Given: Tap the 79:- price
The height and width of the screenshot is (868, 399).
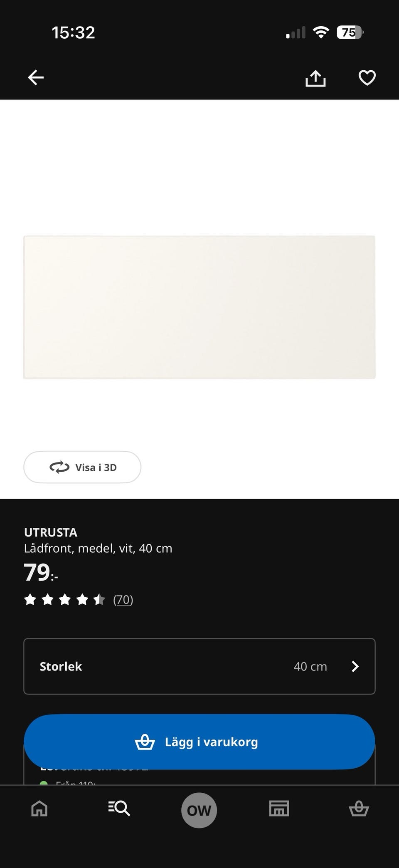Looking at the screenshot, I should [41, 573].
